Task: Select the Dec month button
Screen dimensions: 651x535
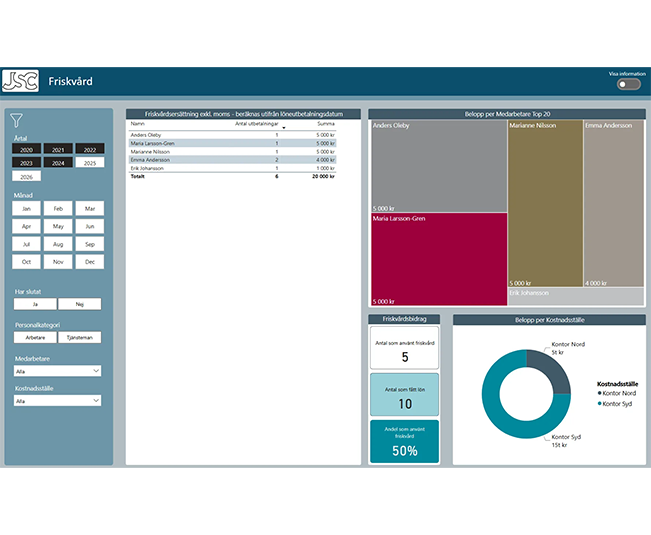Action: 90,262
